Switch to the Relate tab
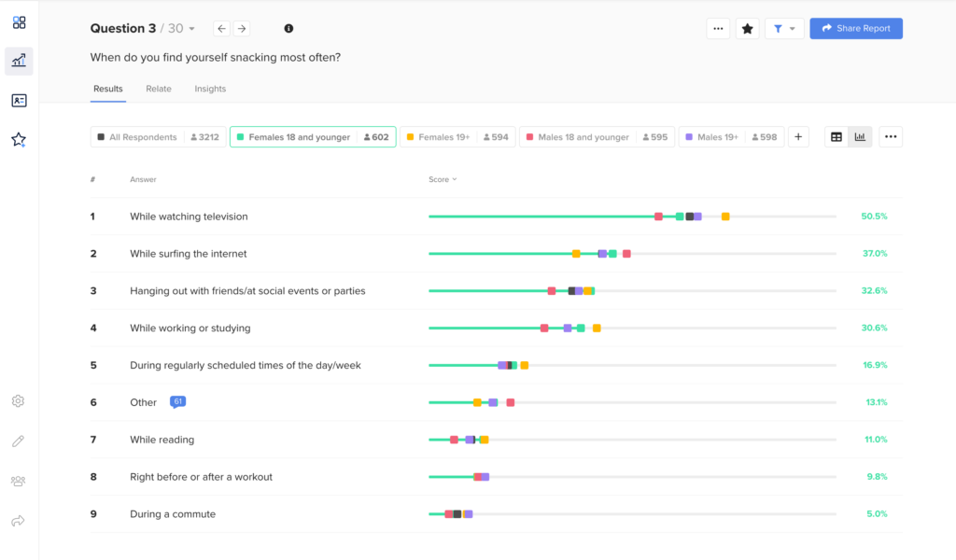956x560 pixels. point(159,89)
